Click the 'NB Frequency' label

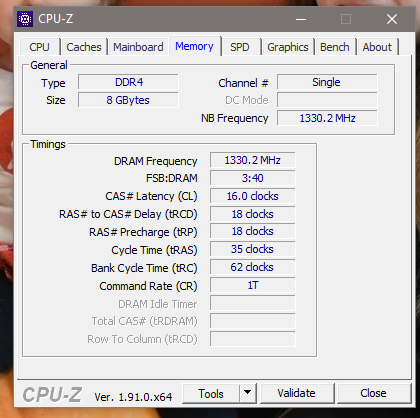pos(235,118)
